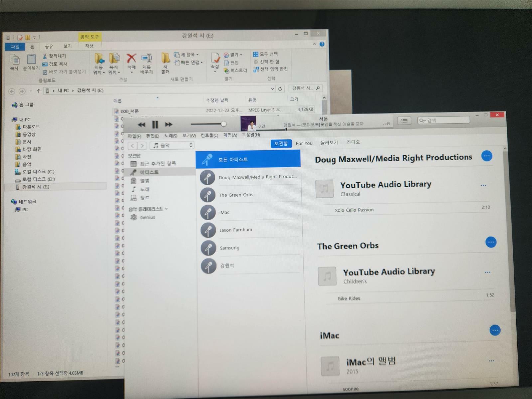Open the Up Next list button
Screen dimensions: 532x399
404,121
